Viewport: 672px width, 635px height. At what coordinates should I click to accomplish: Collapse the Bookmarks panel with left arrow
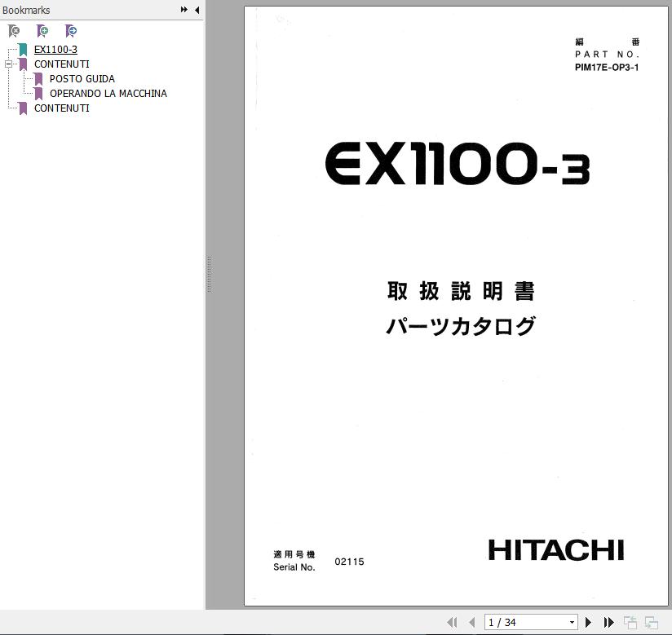197,10
